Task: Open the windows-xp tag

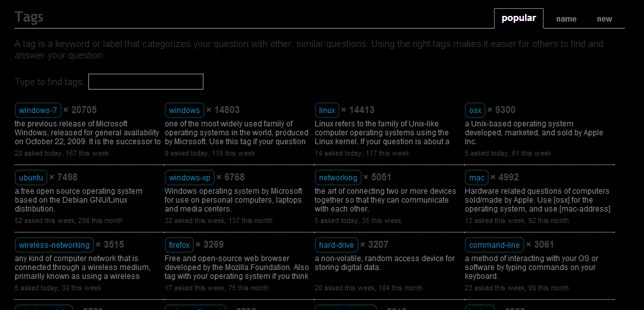Action: 189,177
